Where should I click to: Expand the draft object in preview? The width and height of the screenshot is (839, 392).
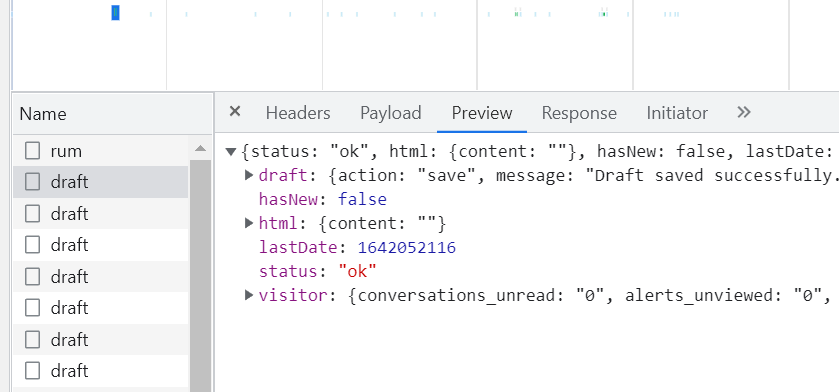pyautogui.click(x=249, y=175)
